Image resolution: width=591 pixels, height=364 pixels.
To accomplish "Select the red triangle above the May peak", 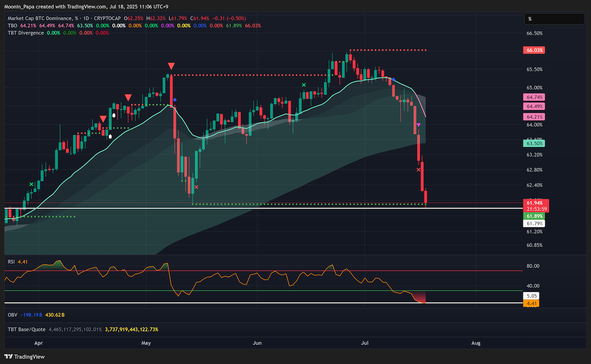I will (x=171, y=66).
